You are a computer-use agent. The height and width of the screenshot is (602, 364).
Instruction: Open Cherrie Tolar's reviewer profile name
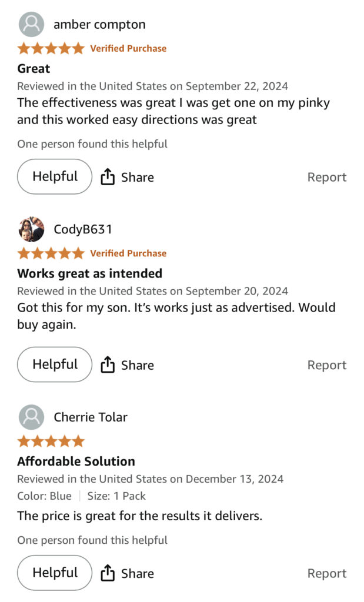point(91,417)
